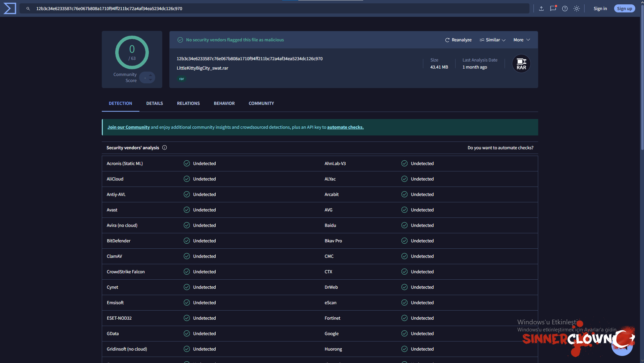Screen dimensions: 644x363
Task: Click the GData vendor name
Action: pyautogui.click(x=113, y=334)
